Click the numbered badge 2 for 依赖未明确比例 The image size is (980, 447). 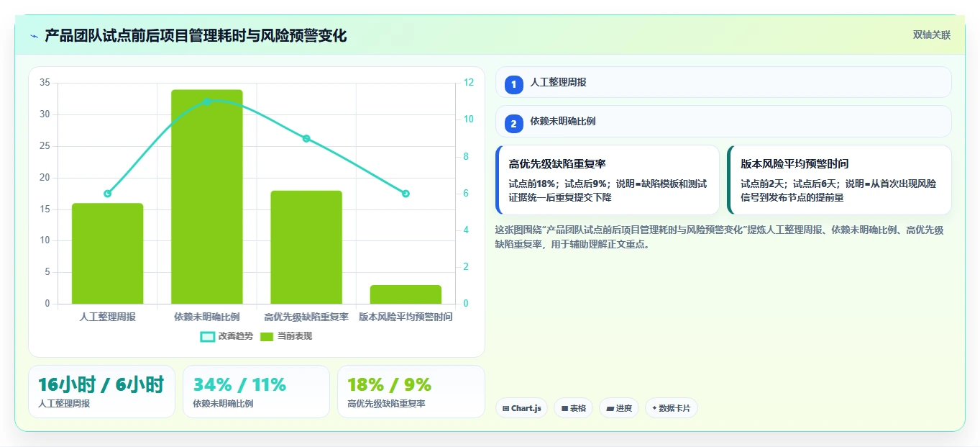[513, 124]
